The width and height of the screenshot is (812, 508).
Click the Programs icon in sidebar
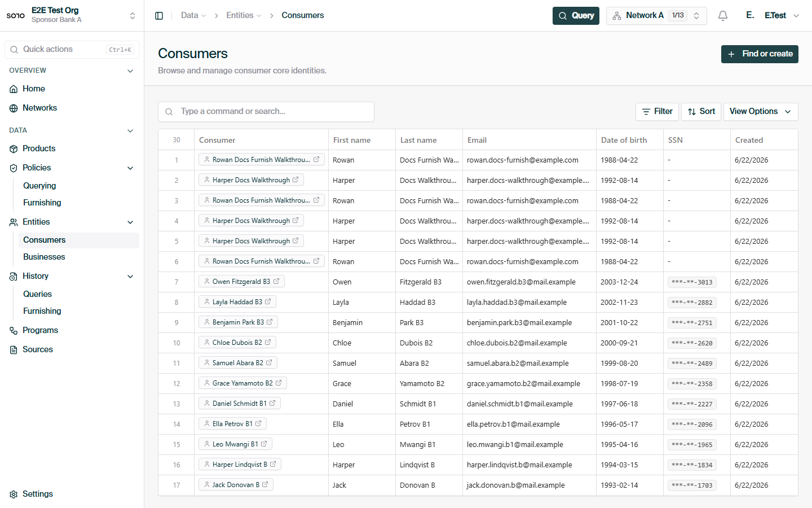(14, 331)
